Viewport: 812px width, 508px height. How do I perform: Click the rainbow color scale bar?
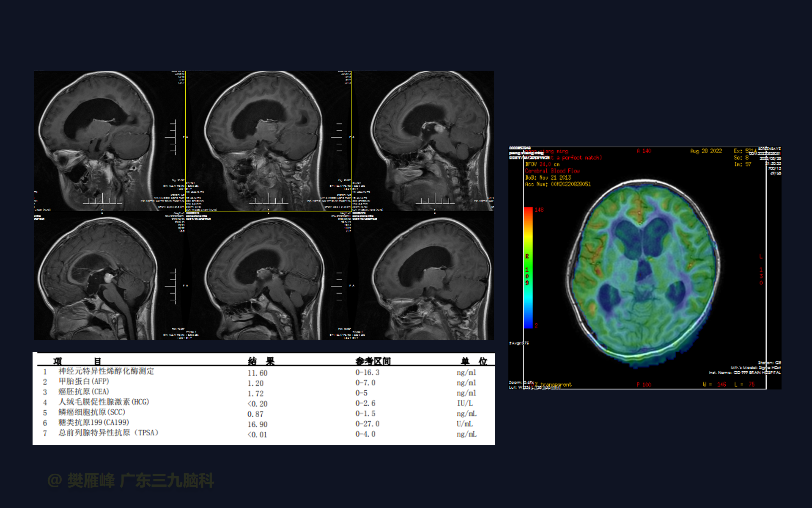[x=528, y=268]
